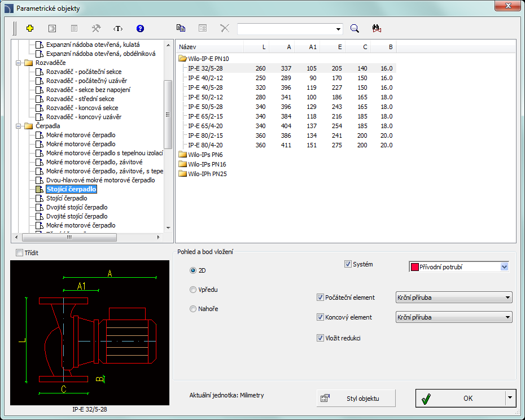Collapse the Čerpadla tree node

click(19, 126)
